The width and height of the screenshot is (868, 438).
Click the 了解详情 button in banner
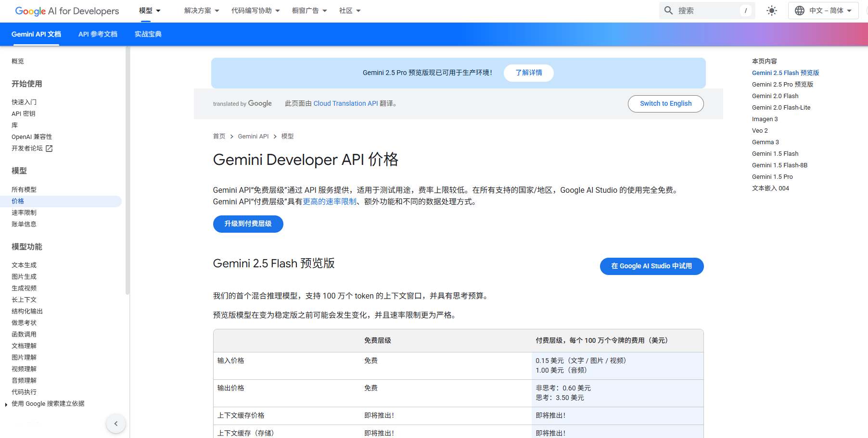click(529, 73)
